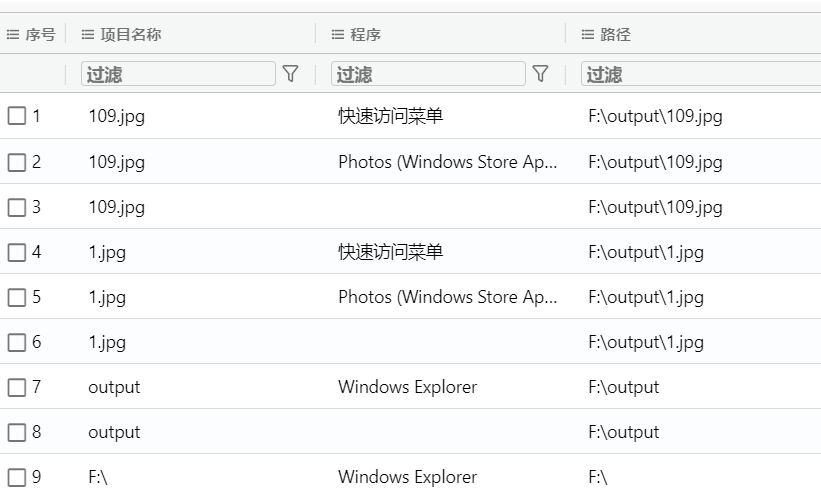821x496 pixels.
Task: Open the column menu icon for 项目名称
Action: (87, 35)
